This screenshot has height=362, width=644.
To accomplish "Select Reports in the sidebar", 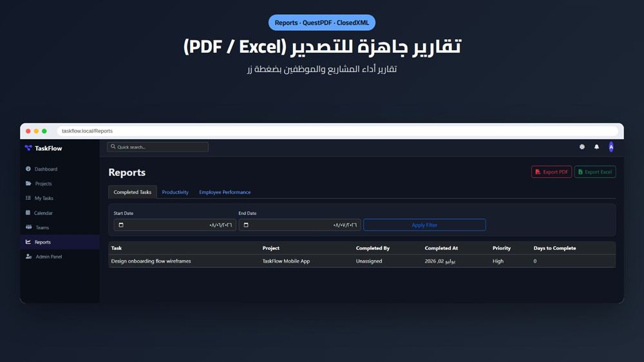I will click(59, 242).
